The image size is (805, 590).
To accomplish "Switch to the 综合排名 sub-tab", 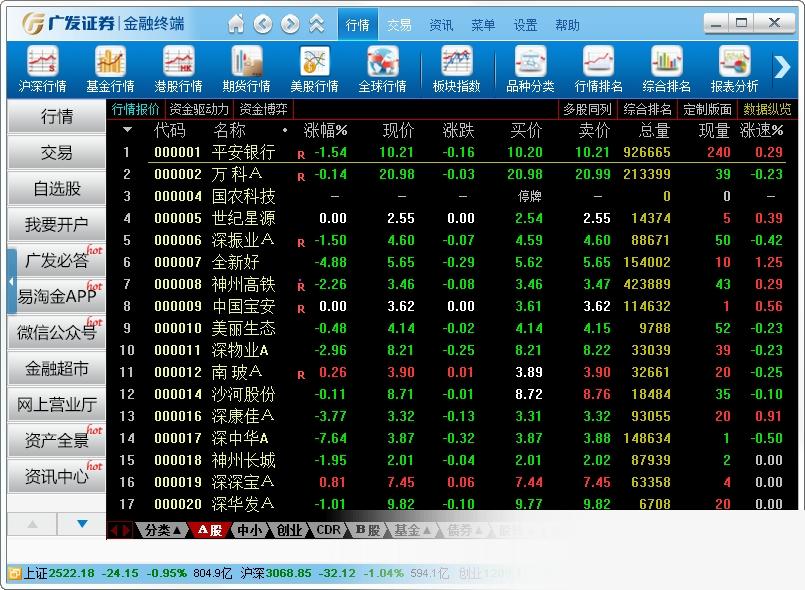I will point(647,109).
